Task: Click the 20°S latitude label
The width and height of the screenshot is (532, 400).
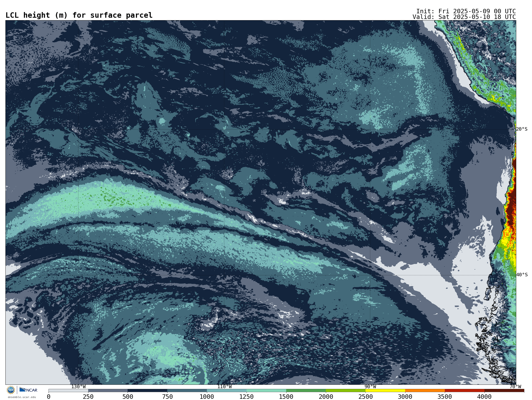Action: [522, 129]
